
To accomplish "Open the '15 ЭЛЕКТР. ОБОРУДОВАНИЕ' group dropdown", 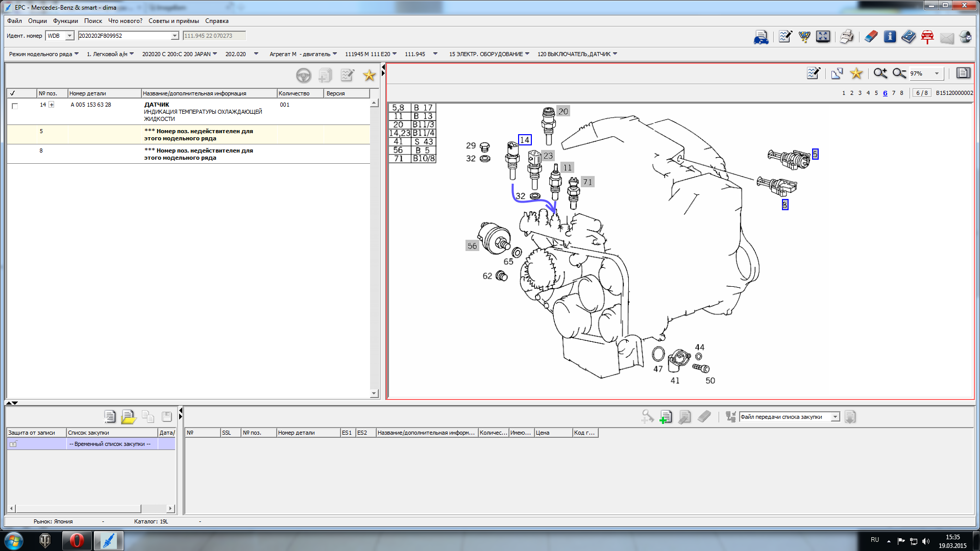I will click(x=489, y=54).
